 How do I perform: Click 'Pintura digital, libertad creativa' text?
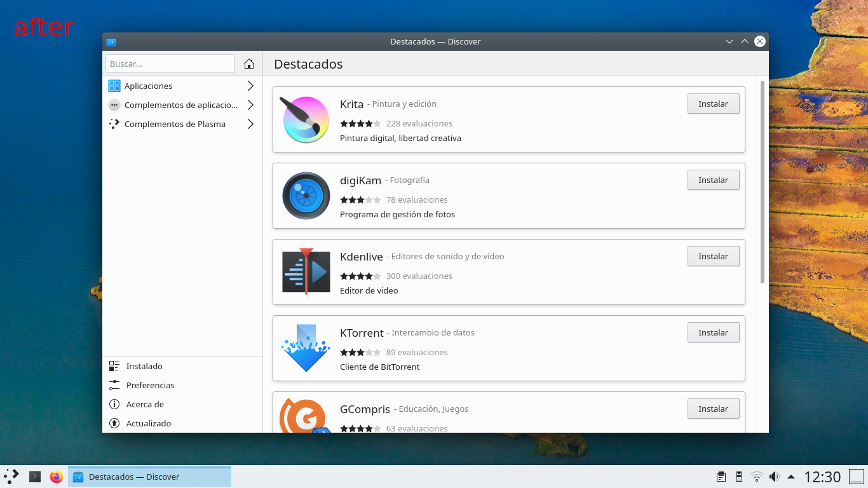click(400, 138)
